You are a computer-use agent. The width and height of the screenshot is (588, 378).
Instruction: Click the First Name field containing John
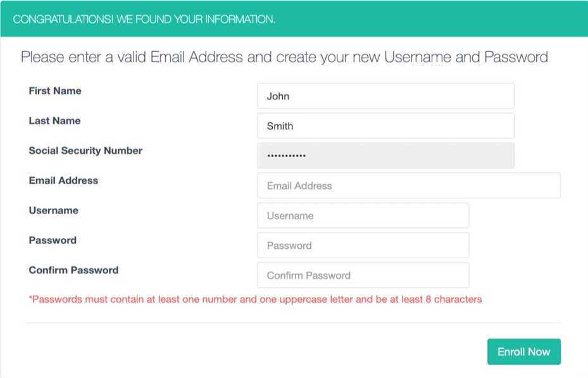click(x=385, y=96)
